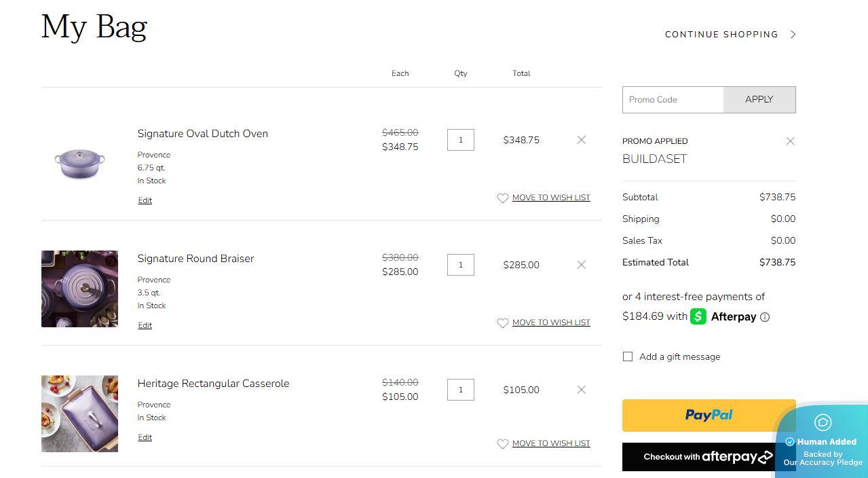Select quantity box for Dutch Oven

[461, 140]
